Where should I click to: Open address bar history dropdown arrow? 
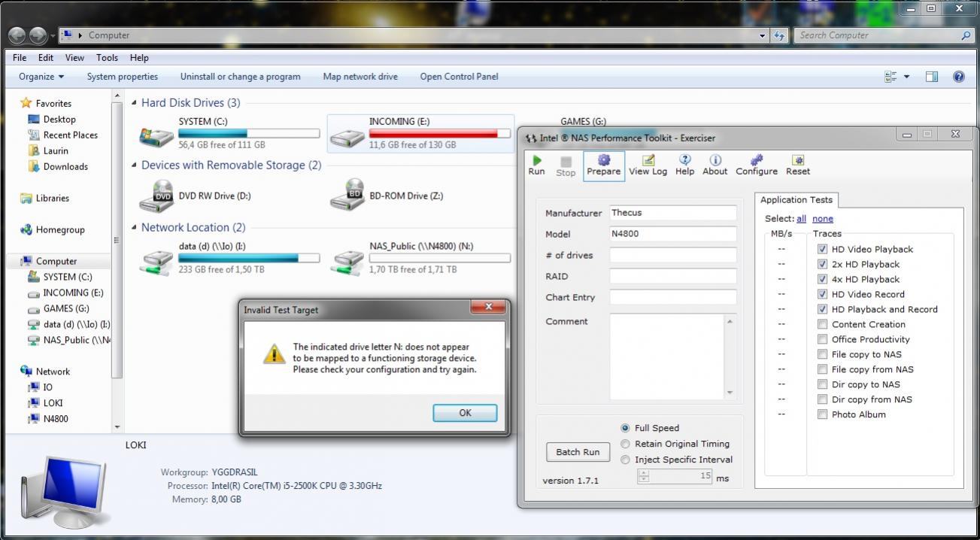763,35
